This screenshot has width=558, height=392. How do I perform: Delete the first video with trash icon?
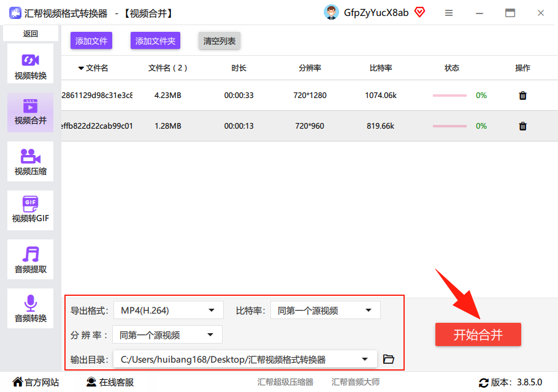coord(522,96)
